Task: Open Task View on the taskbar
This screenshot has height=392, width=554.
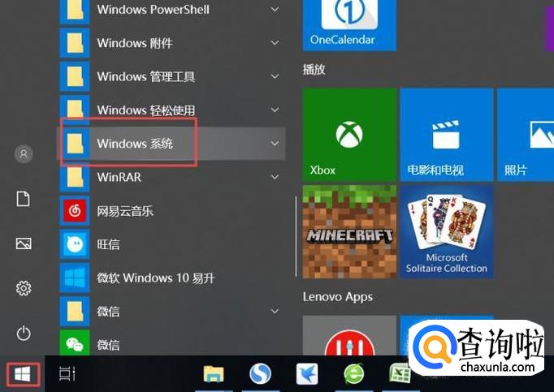Action: click(67, 374)
